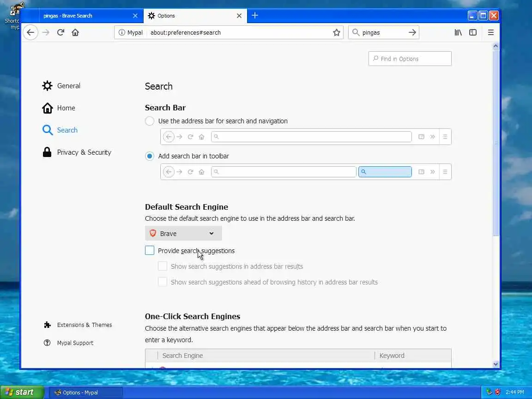Select the Options tab
The image size is (532, 399).
pyautogui.click(x=195, y=16)
